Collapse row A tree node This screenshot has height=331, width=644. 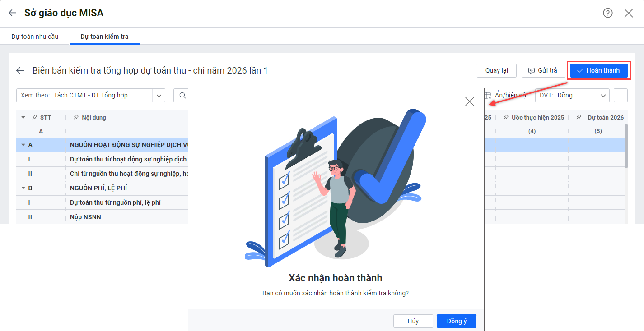(23, 145)
